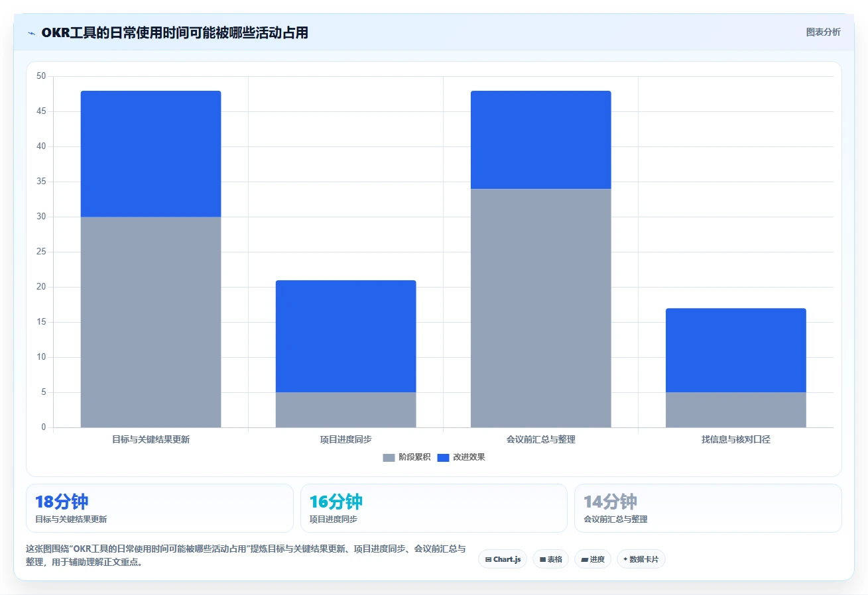
Task: Click the icon in the 进度 tag
Action: (584, 559)
